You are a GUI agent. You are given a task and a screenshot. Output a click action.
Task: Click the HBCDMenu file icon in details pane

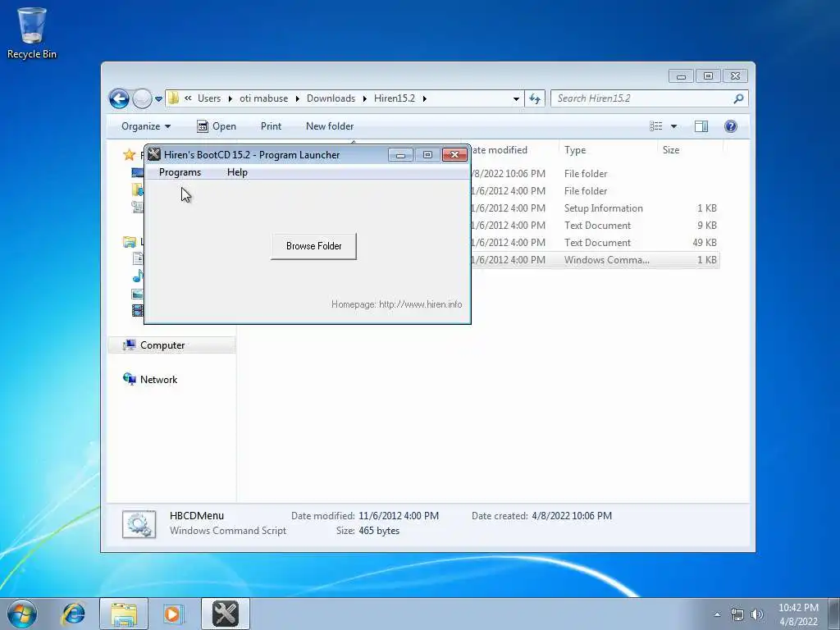click(x=139, y=524)
